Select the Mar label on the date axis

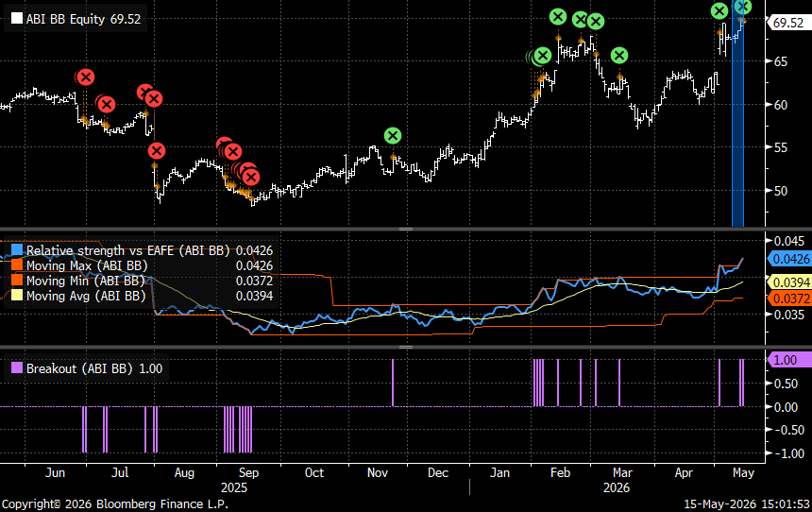[x=622, y=472]
